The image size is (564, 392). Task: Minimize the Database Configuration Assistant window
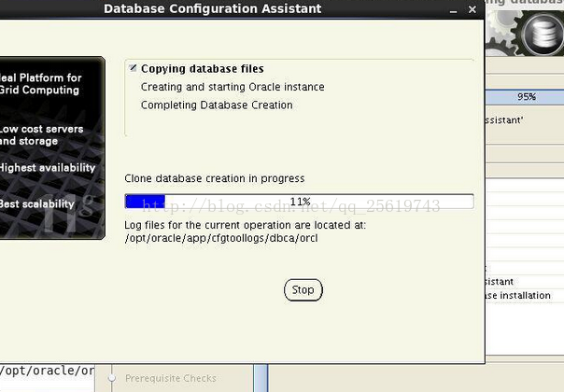pos(453,9)
